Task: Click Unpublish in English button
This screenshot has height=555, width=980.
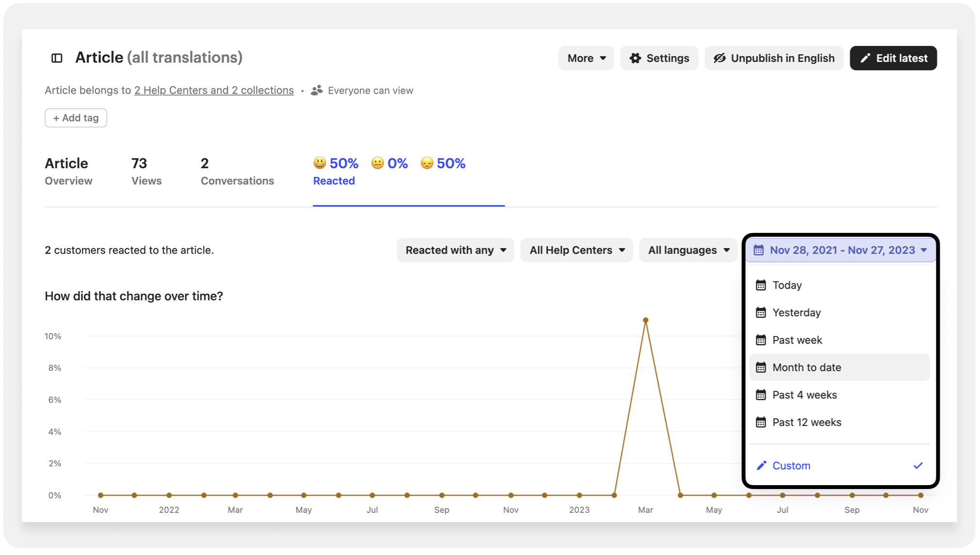Action: (774, 58)
